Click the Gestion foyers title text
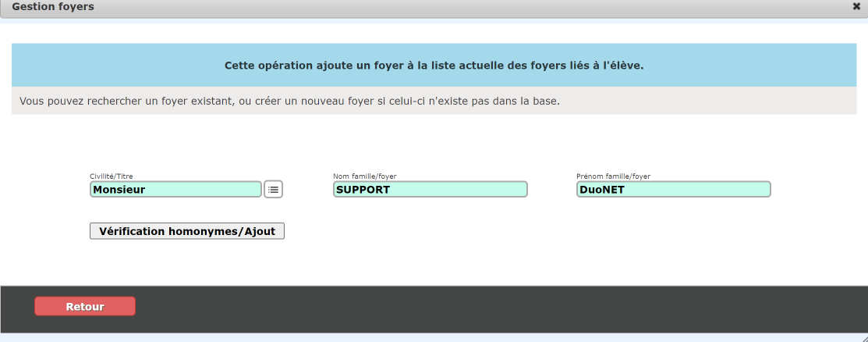Image resolution: width=868 pixels, height=342 pixels. (x=52, y=7)
